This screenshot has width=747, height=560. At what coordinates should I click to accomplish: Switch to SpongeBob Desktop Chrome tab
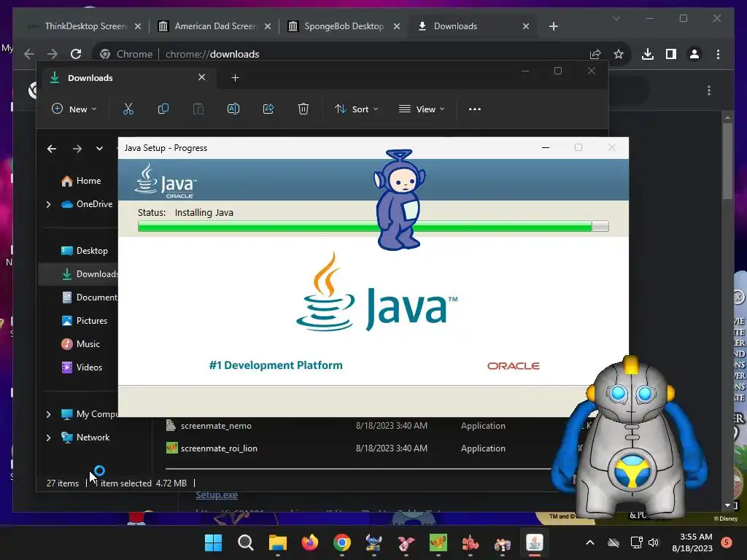[344, 26]
